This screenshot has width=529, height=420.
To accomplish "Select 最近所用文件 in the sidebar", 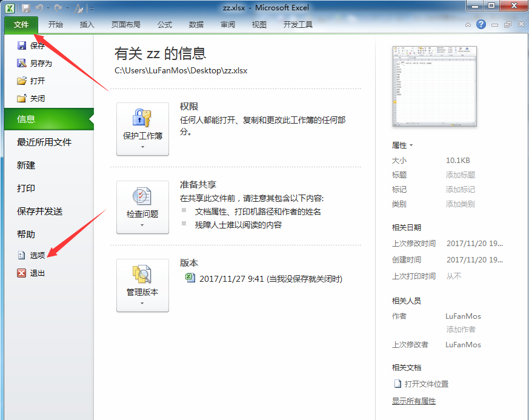I will [44, 142].
